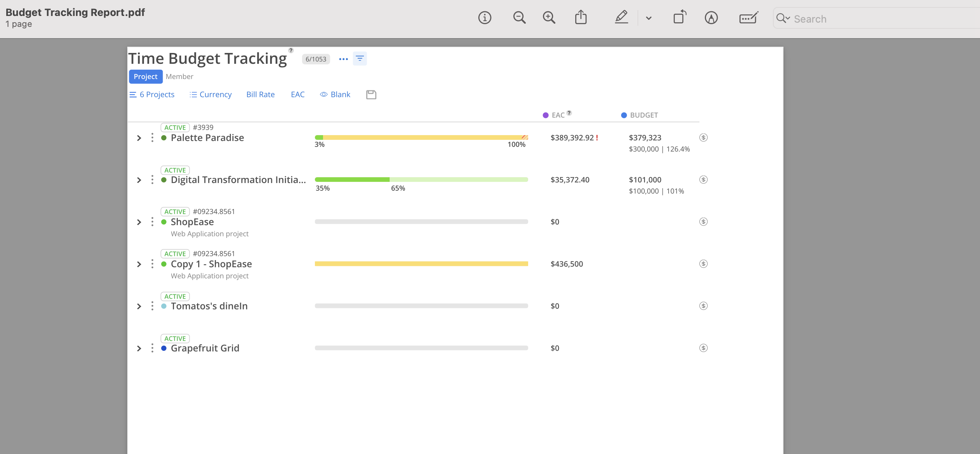Click the Copy 1 - ShopEase yellow bar
The width and height of the screenshot is (980, 454).
point(422,264)
